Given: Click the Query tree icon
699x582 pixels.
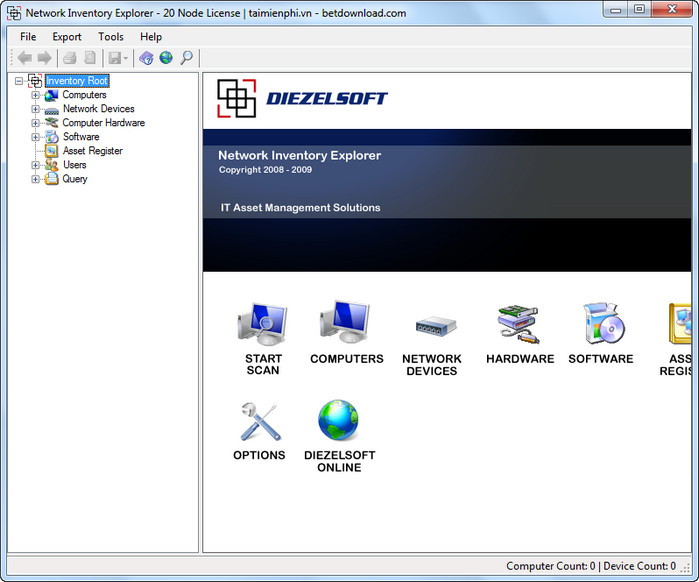Looking at the screenshot, I should (x=52, y=179).
